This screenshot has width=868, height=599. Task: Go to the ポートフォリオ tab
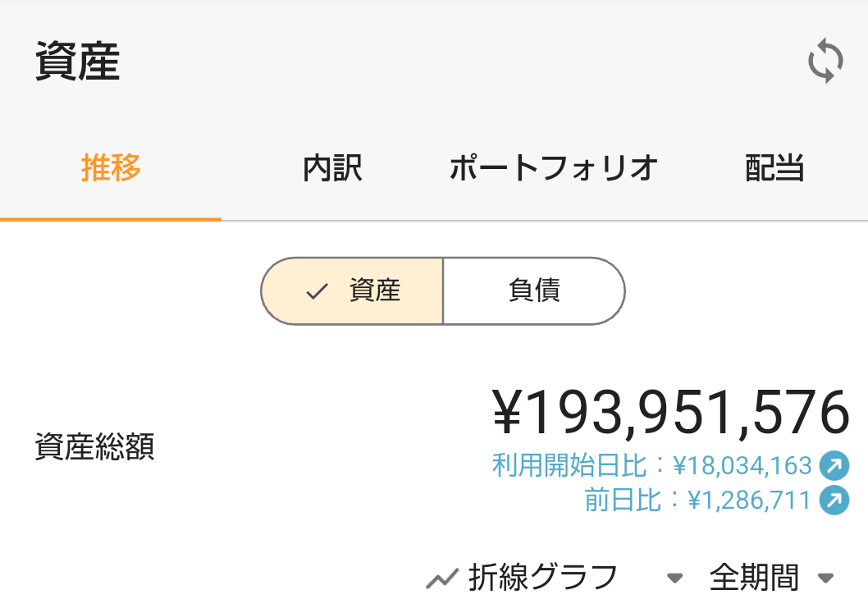click(x=554, y=168)
